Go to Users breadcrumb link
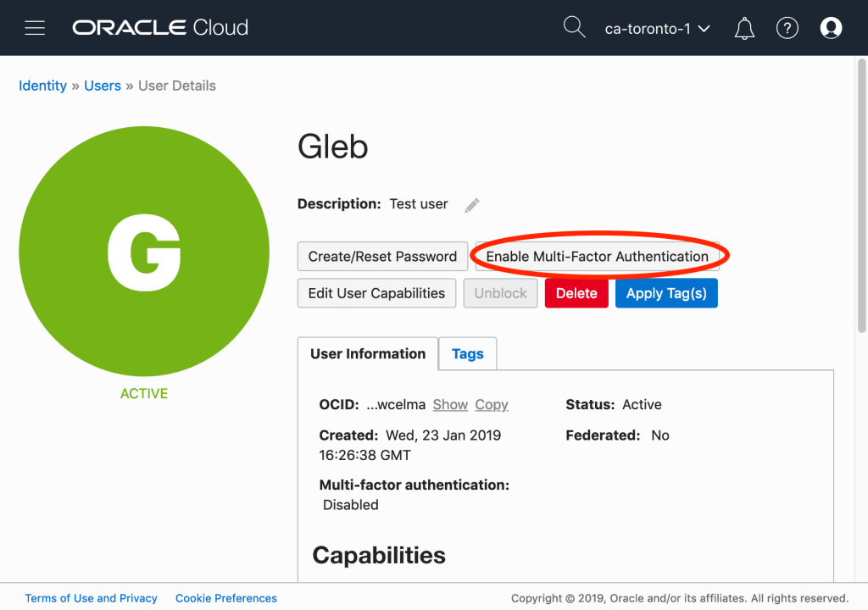This screenshot has height=610, width=868. (103, 86)
